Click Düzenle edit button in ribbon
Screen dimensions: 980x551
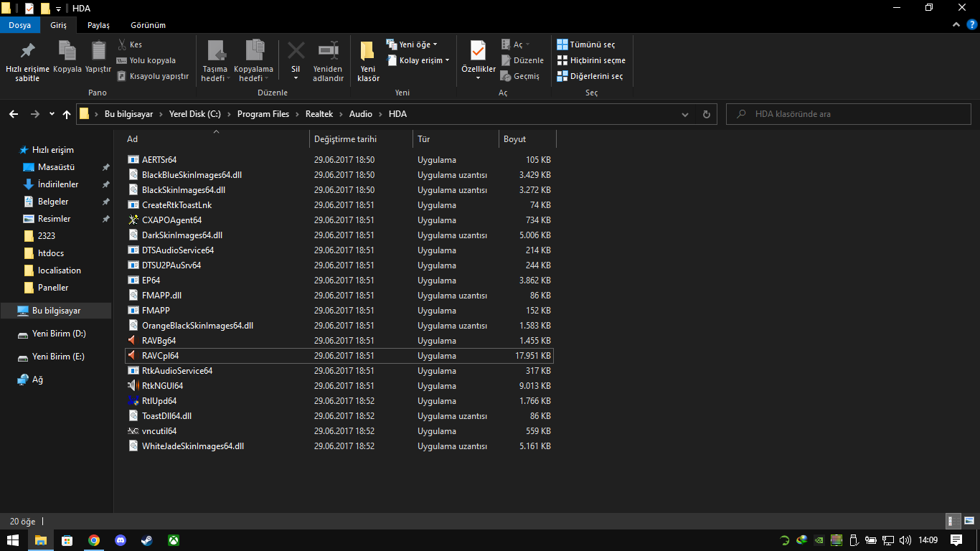click(x=522, y=60)
